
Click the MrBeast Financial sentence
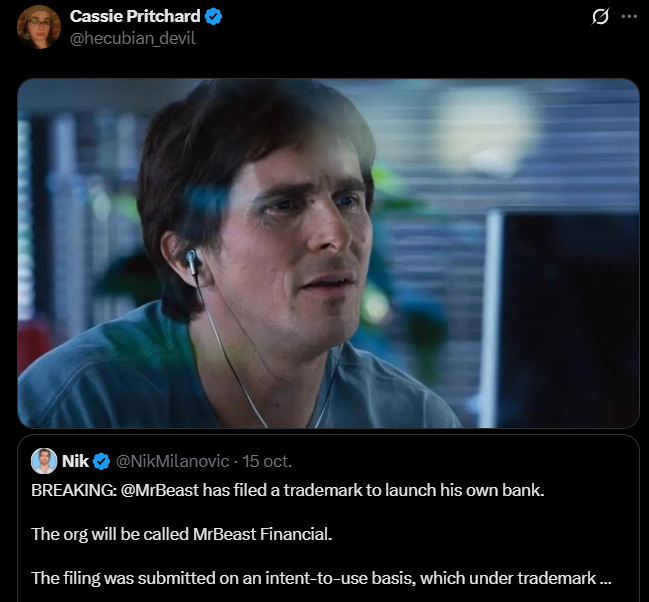182,534
